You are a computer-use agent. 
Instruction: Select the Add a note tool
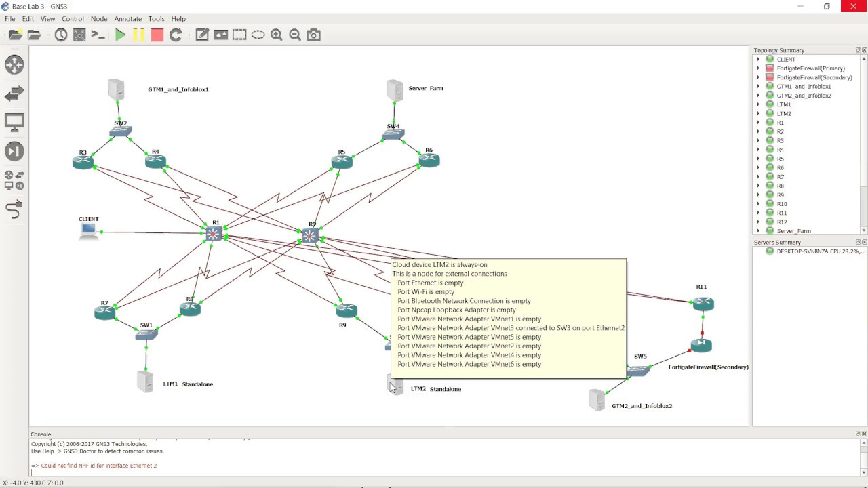[x=202, y=35]
